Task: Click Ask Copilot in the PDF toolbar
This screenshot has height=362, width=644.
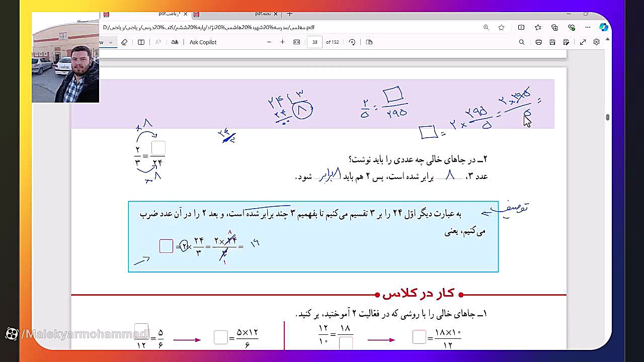Action: tap(203, 42)
